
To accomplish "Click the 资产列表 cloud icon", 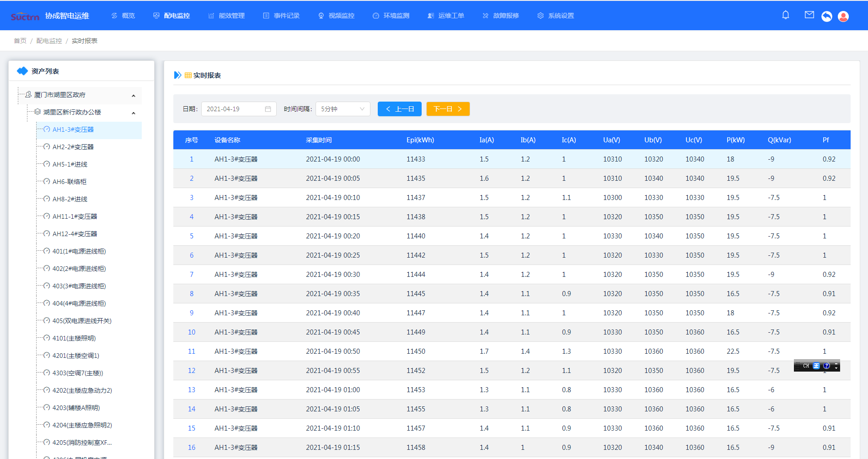I will (x=22, y=71).
